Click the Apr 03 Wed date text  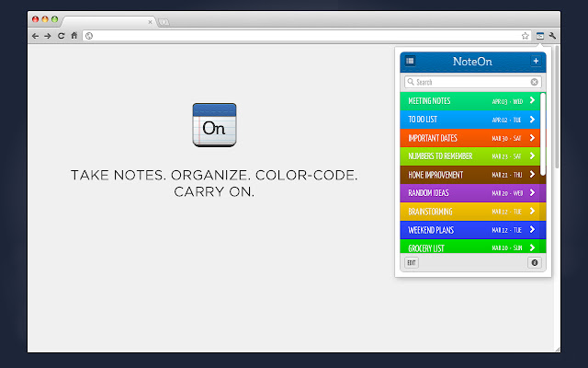point(507,101)
